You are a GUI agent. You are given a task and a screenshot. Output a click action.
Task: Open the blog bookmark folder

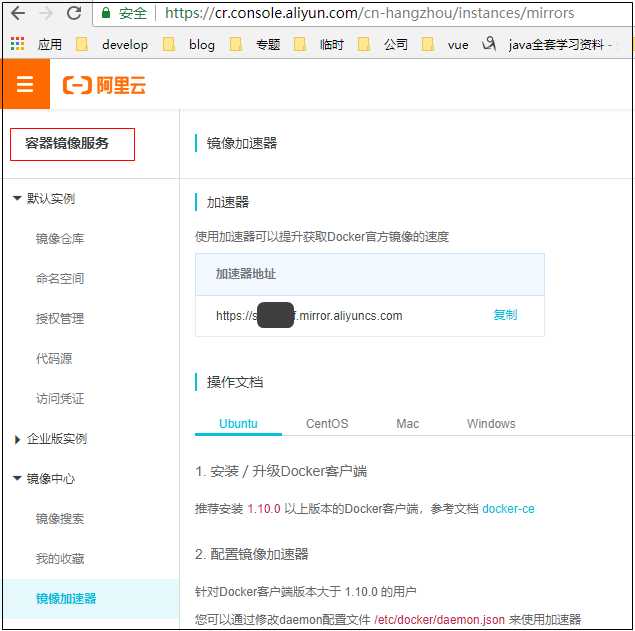[x=188, y=44]
